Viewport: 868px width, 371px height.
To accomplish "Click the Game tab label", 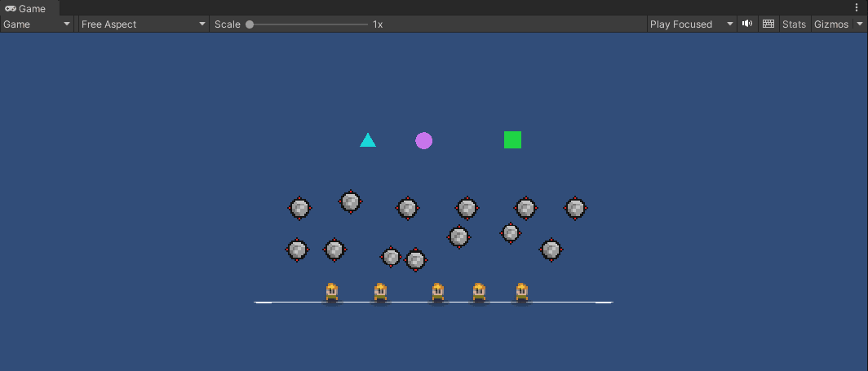I will (x=32, y=8).
